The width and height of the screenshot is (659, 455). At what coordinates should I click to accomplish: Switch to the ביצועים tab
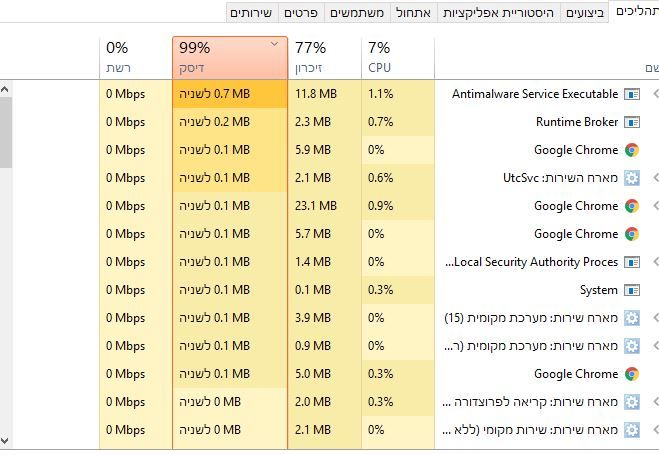[585, 13]
